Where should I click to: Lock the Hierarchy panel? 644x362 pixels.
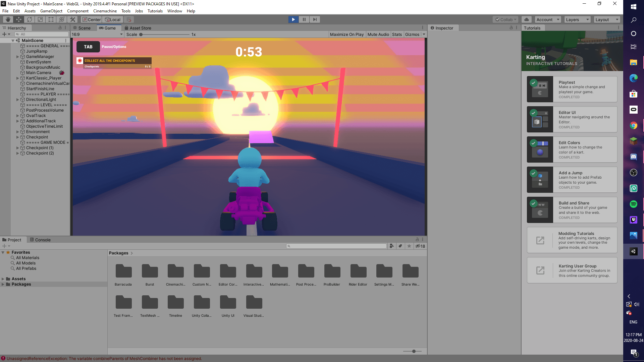60,28
